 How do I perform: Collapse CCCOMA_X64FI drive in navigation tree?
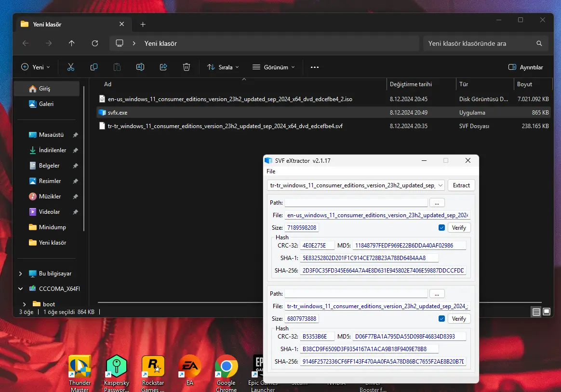click(20, 289)
